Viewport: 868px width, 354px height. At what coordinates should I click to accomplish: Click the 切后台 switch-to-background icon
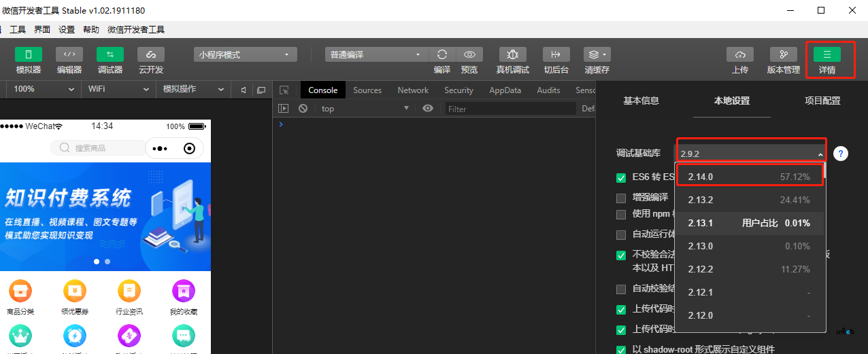click(556, 54)
